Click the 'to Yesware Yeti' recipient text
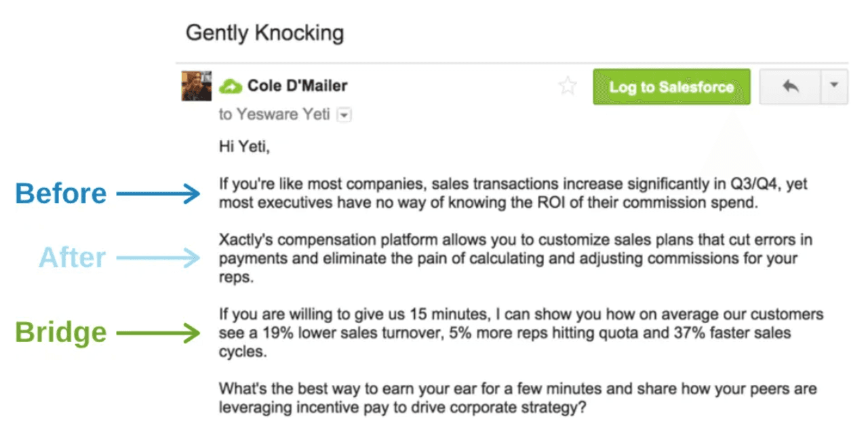 [x=275, y=115]
